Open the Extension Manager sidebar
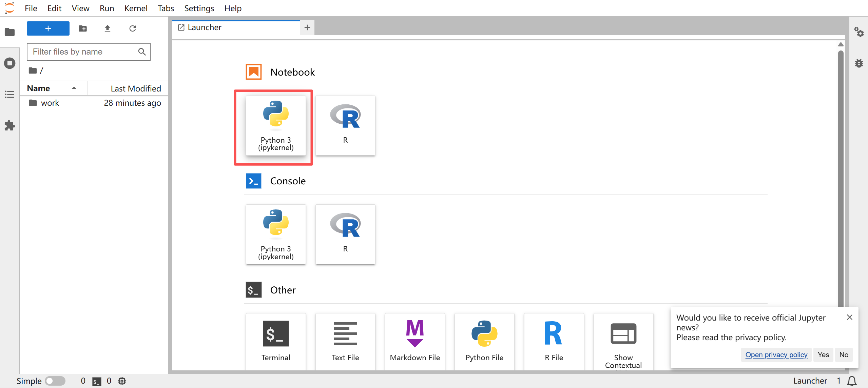 tap(9, 126)
